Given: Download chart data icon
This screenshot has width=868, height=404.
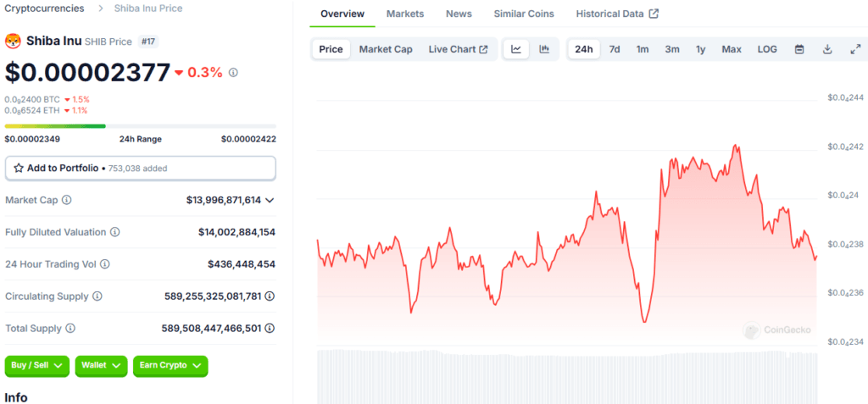Looking at the screenshot, I should tap(827, 49).
